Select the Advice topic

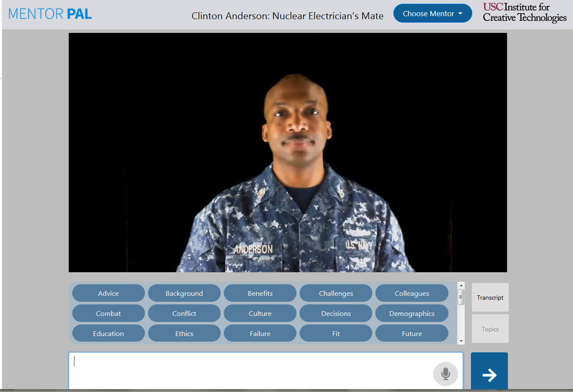108,293
